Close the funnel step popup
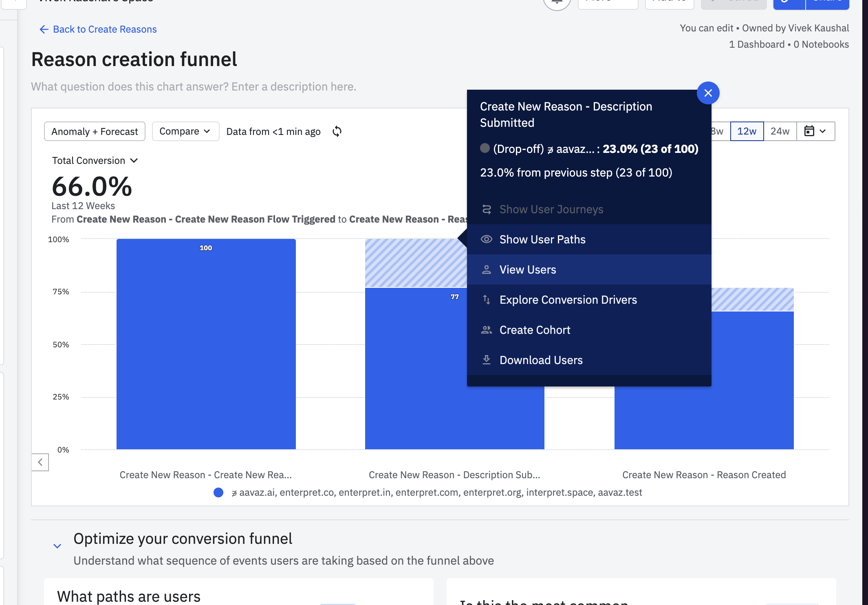 (x=708, y=93)
